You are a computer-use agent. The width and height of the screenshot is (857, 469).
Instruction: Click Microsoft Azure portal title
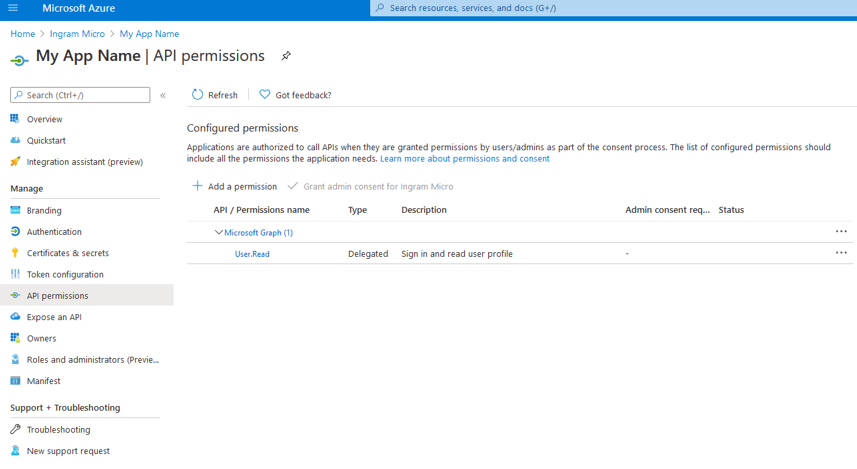79,8
